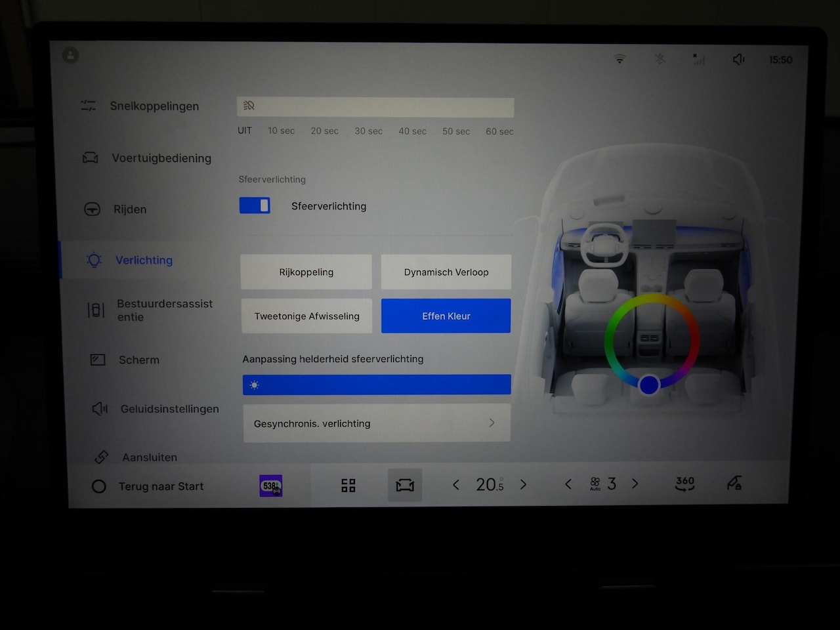The height and width of the screenshot is (630, 840).
Task: Tap the 20.5 temperature value
Action: (490, 484)
